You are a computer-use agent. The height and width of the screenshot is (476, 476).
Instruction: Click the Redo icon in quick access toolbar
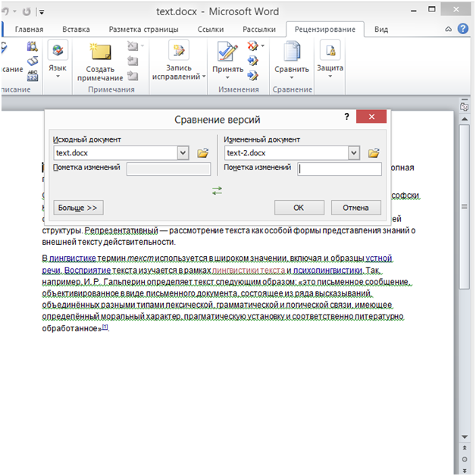pyautogui.click(x=27, y=12)
